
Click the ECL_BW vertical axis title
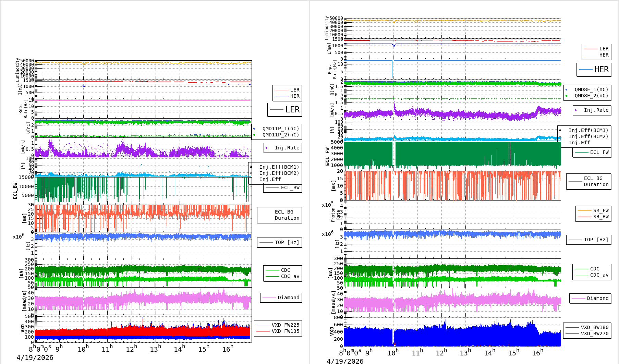[15, 191]
